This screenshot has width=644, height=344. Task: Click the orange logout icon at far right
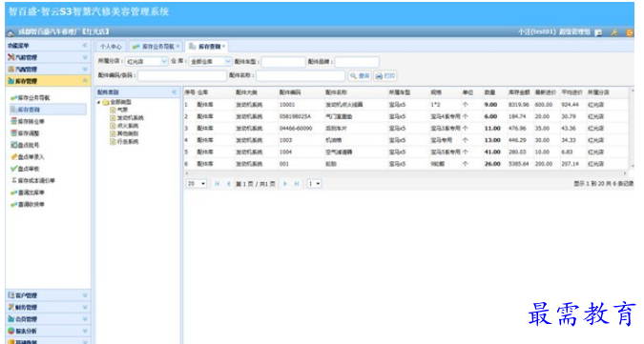coord(630,32)
